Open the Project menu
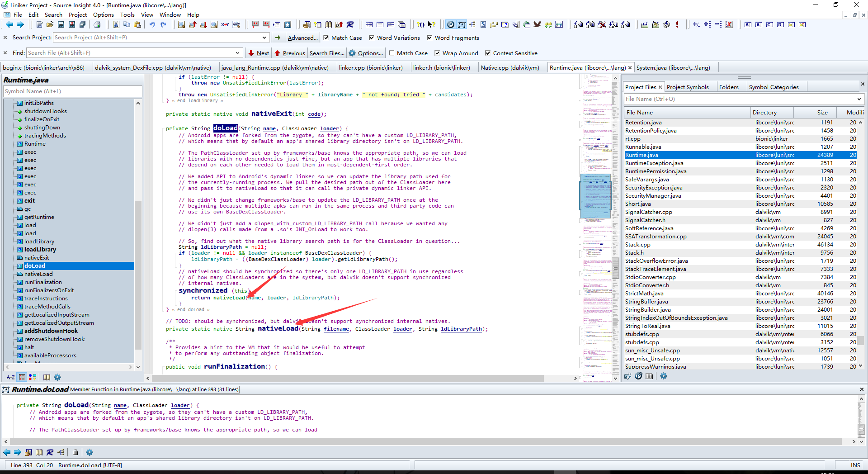Image resolution: width=868 pixels, height=474 pixels. pyautogui.click(x=78, y=14)
